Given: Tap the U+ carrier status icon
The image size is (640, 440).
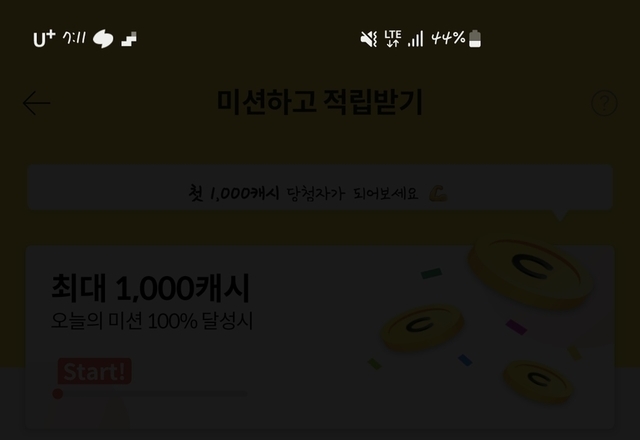Looking at the screenshot, I should pyautogui.click(x=44, y=39).
